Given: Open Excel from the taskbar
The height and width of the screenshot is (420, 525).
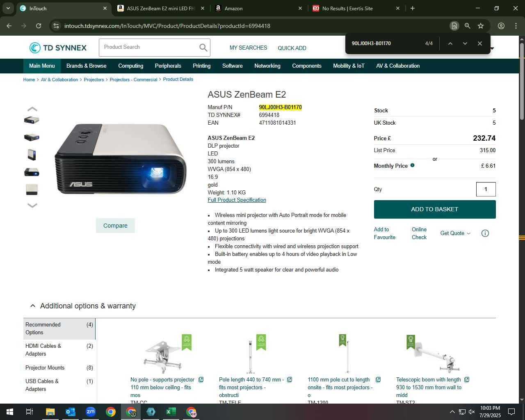Looking at the screenshot, I should pyautogui.click(x=171, y=412).
